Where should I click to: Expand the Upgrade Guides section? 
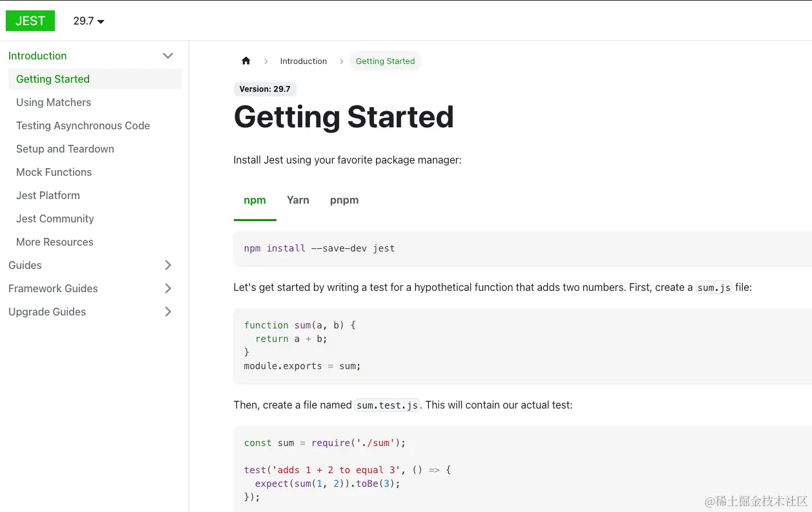(168, 312)
